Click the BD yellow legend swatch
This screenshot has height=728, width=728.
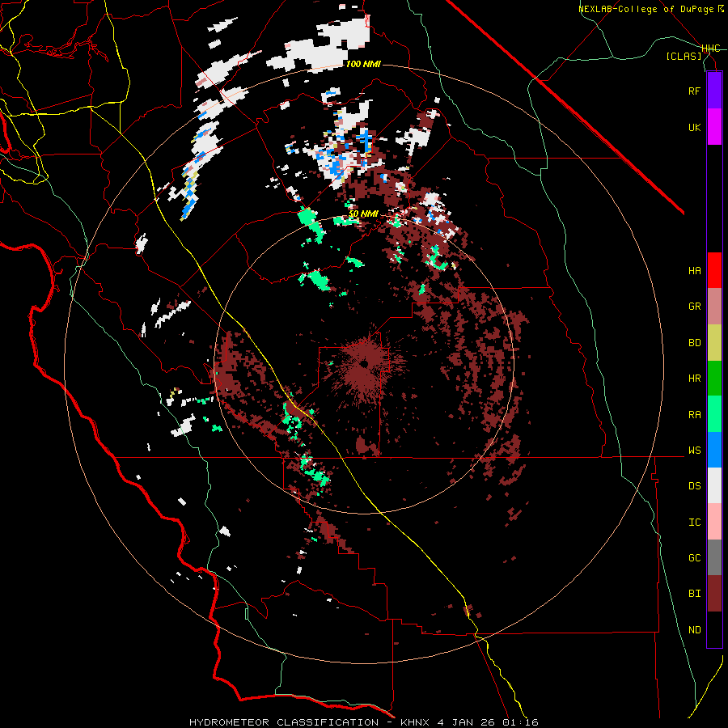click(x=714, y=343)
